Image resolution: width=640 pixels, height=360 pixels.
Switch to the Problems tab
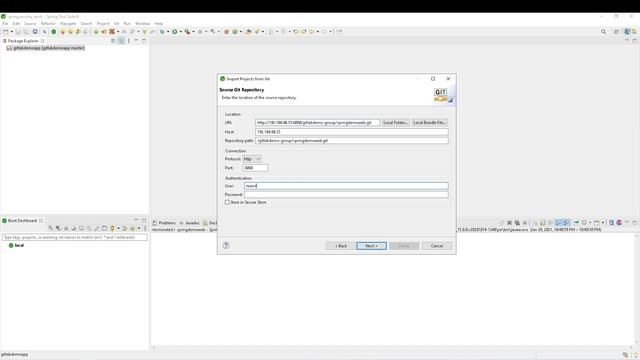pos(164,223)
